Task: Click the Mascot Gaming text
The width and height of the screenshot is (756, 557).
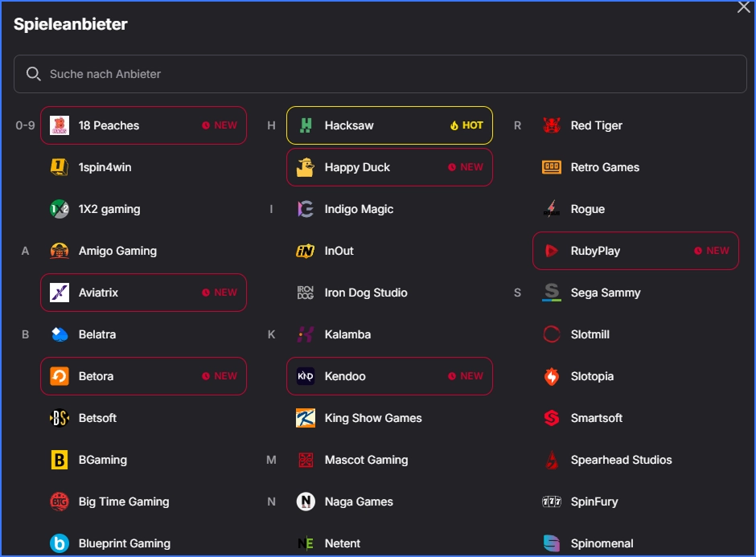Action: point(367,460)
